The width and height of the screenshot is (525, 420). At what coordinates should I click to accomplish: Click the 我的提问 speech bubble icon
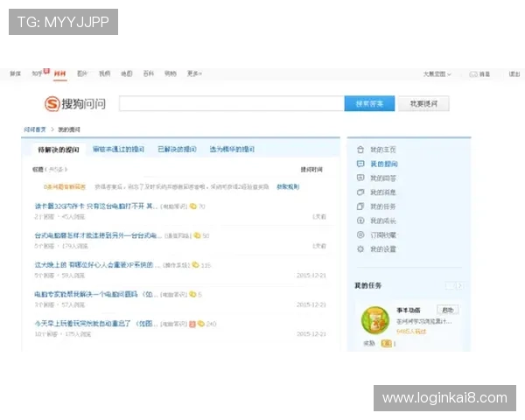point(360,164)
